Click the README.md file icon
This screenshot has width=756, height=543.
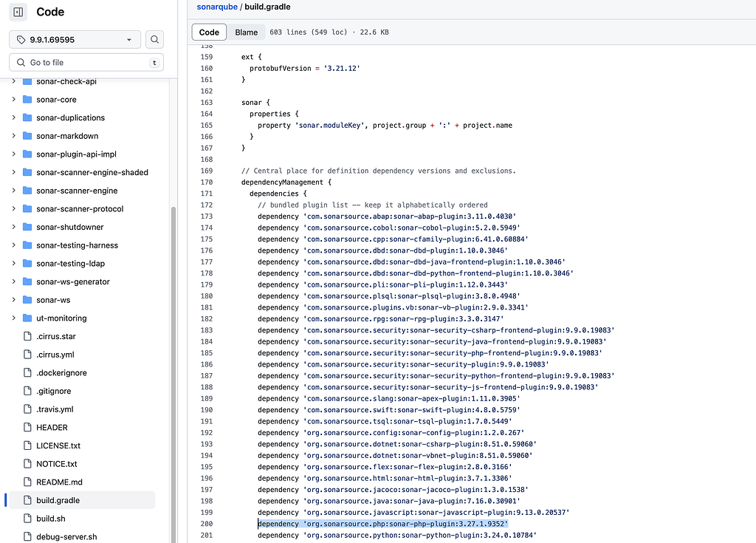[x=27, y=482]
